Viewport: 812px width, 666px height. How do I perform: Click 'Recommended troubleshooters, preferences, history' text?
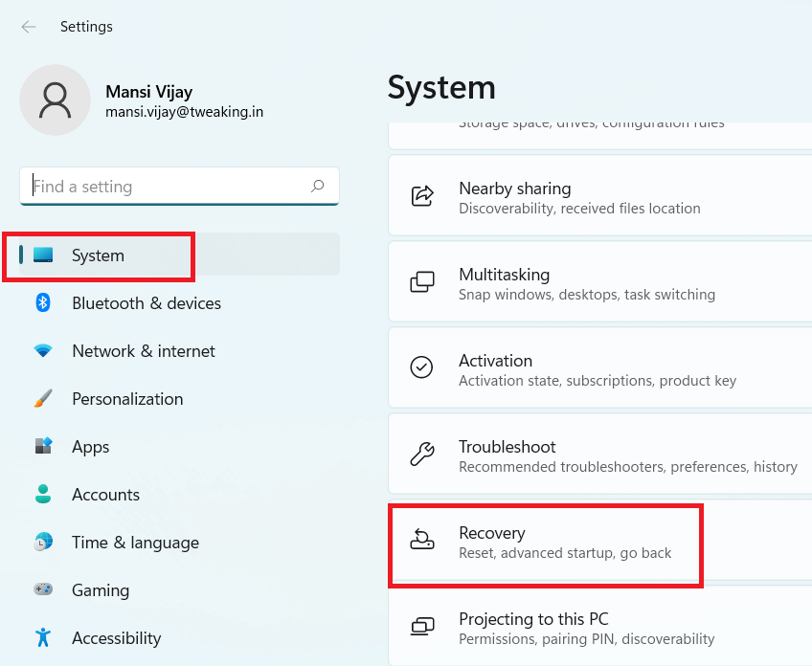(627, 466)
